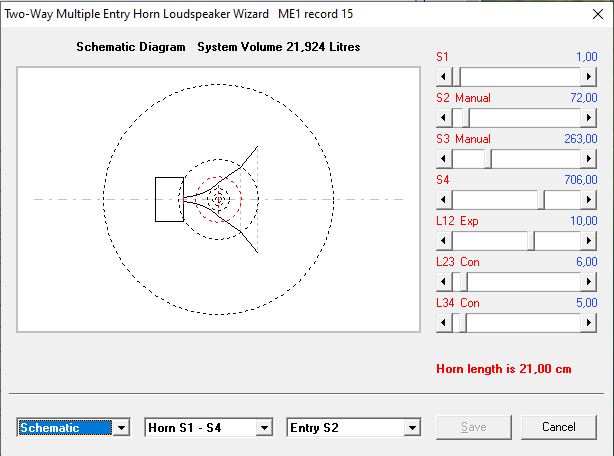Viewport: 614px width, 456px height.
Task: Click the System Volume 21,924 Litres text
Action: (279, 47)
